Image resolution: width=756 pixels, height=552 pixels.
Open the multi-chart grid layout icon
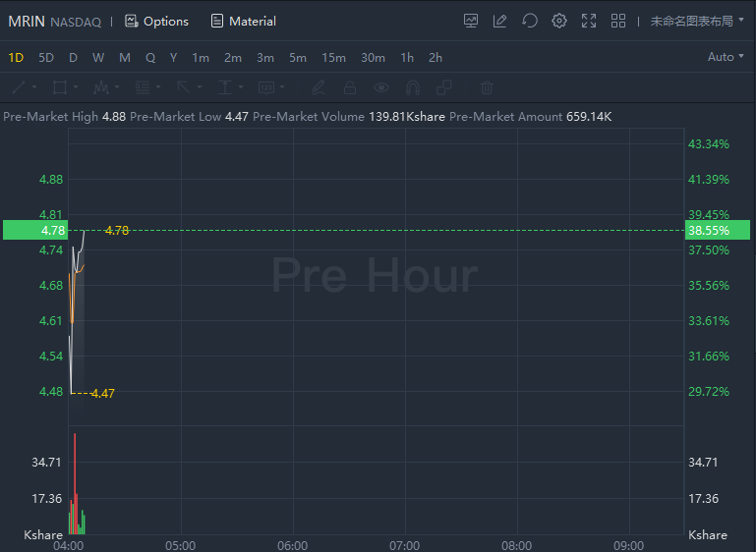pyautogui.click(x=618, y=21)
